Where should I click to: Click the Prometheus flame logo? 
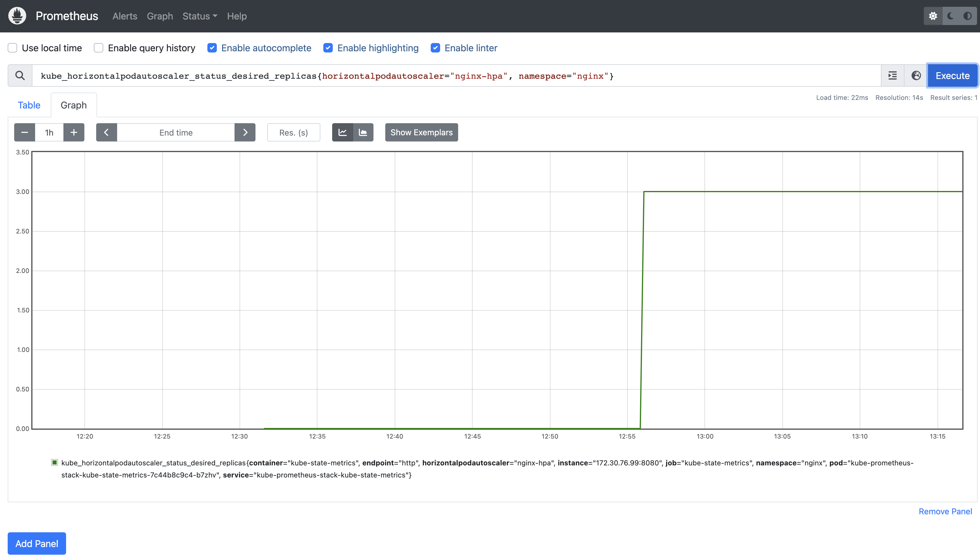[17, 16]
